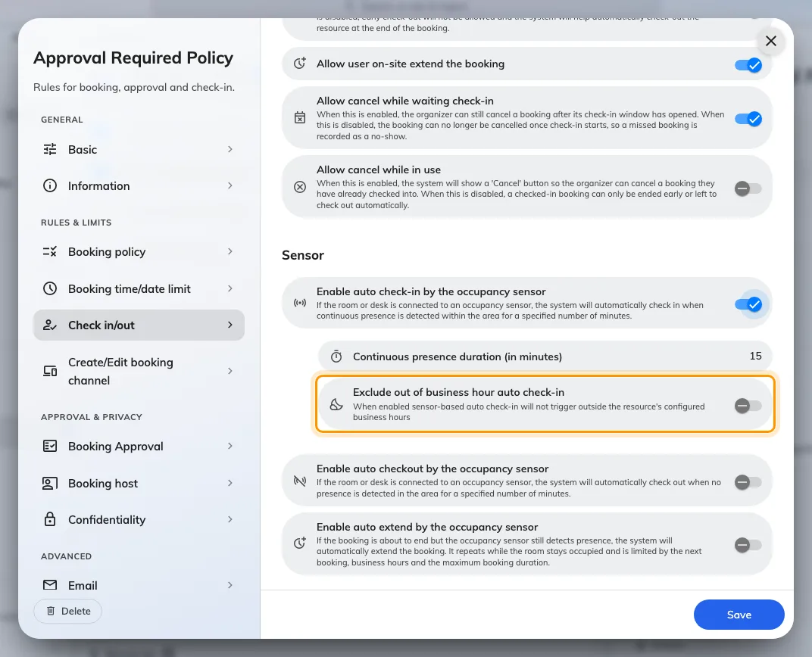Viewport: 812px width, 657px height.
Task: Click the Email envelope icon
Action: (x=50, y=585)
